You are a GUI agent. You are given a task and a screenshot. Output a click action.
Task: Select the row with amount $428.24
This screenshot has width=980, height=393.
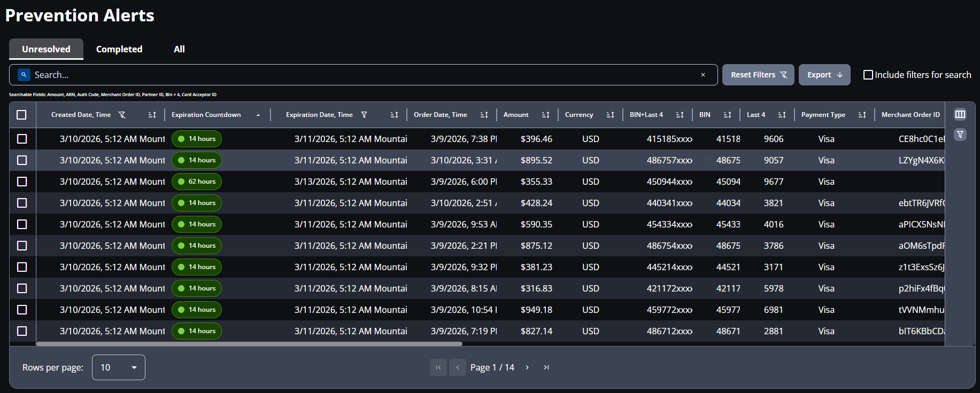pyautogui.click(x=22, y=203)
